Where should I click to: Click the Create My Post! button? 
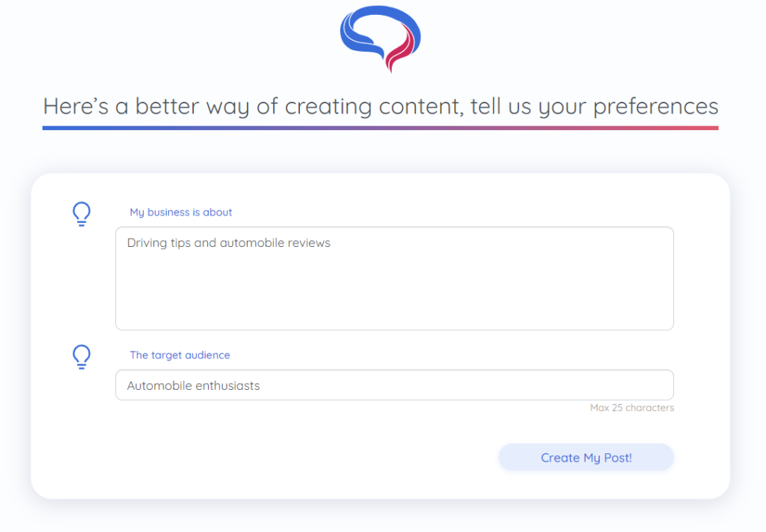pyautogui.click(x=586, y=457)
